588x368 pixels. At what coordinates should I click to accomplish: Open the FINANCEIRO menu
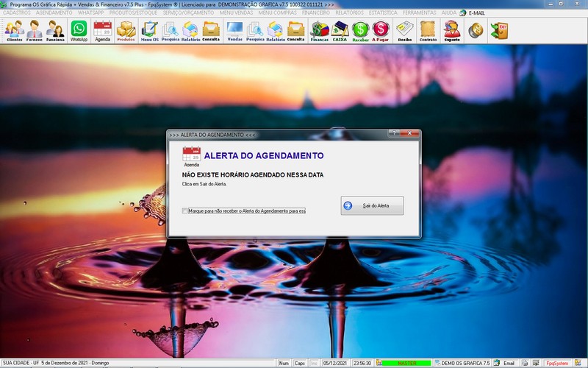316,13
